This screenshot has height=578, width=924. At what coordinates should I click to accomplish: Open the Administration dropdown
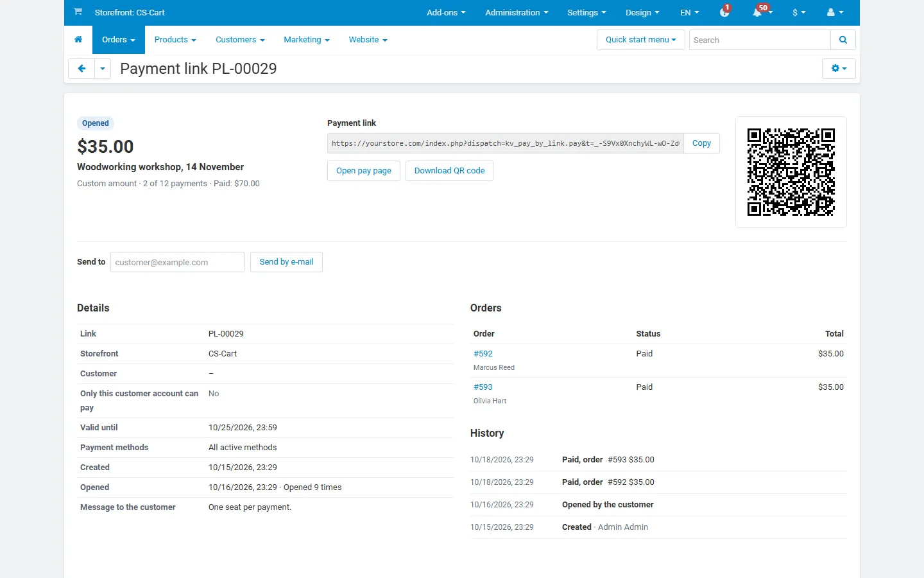pyautogui.click(x=517, y=12)
